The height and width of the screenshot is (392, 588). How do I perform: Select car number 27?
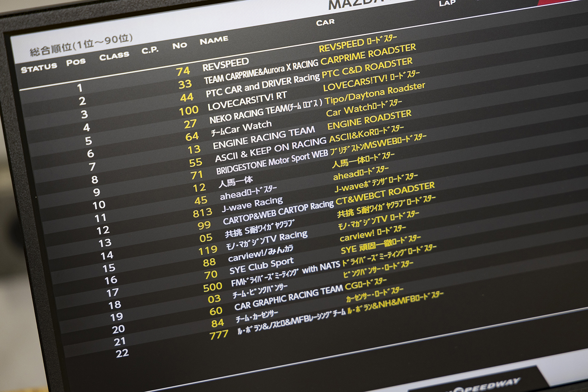(190, 124)
